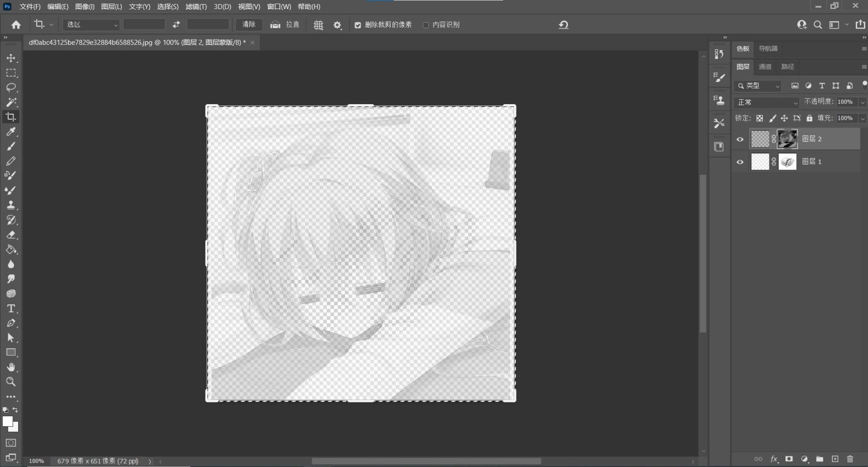Hide 图层 2 with its eye icon
Image resolution: width=868 pixels, height=467 pixels.
[740, 139]
